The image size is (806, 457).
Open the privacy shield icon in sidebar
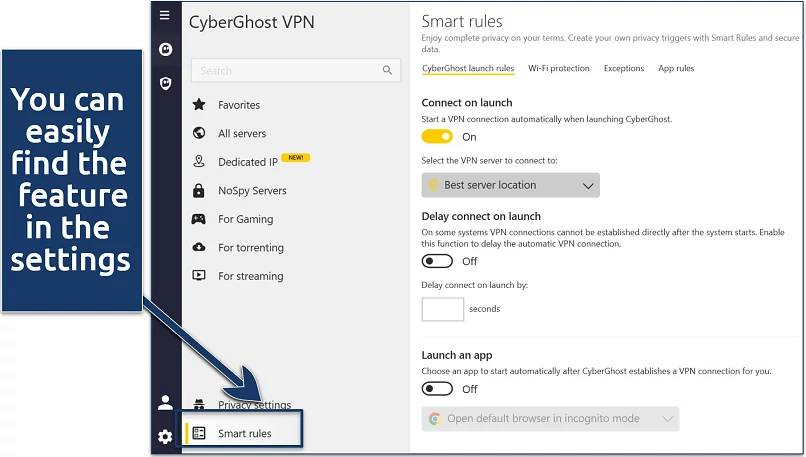(x=165, y=83)
